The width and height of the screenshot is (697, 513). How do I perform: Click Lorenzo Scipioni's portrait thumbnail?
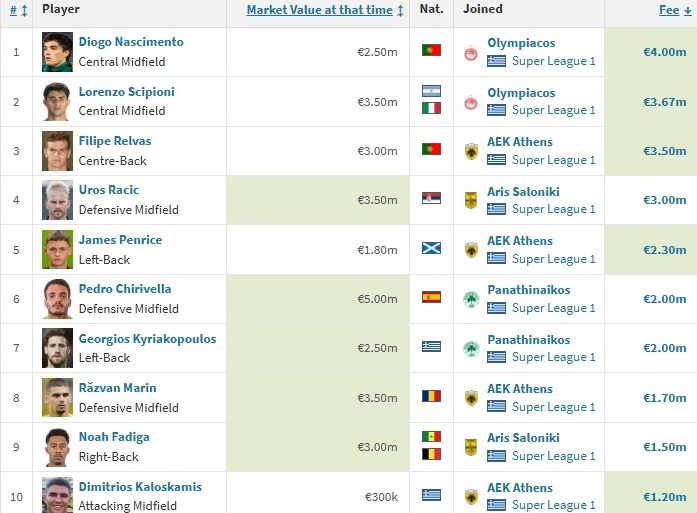coord(57,101)
